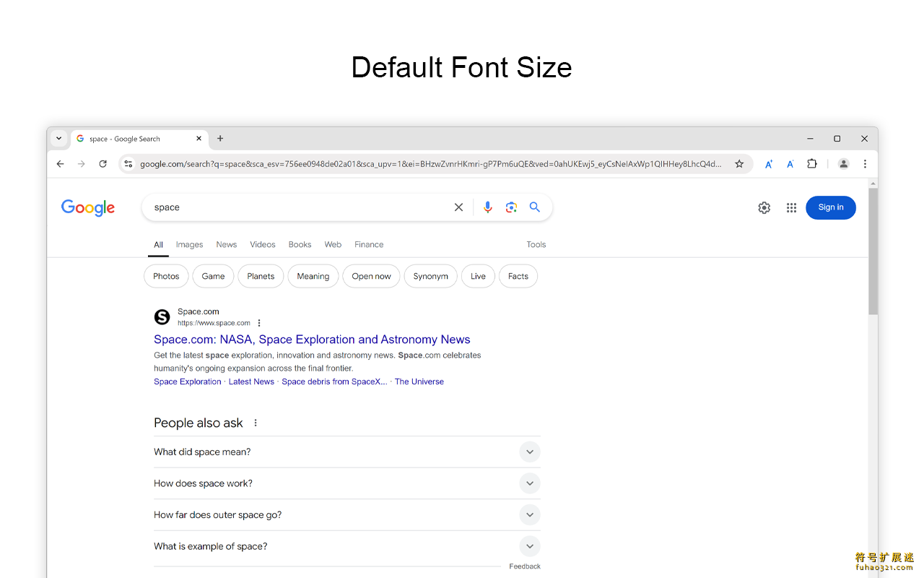The width and height of the screenshot is (924, 578).
Task: Select the Planets filter chip
Action: coord(261,277)
